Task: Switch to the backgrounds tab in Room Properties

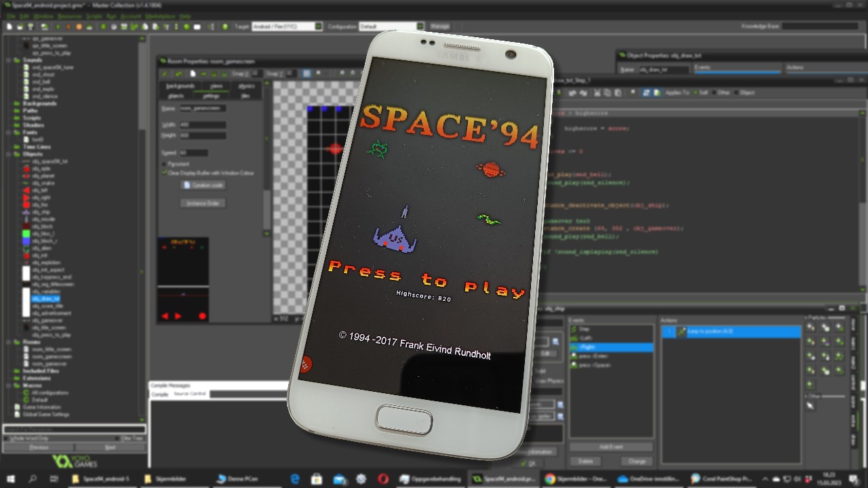Action: click(180, 86)
